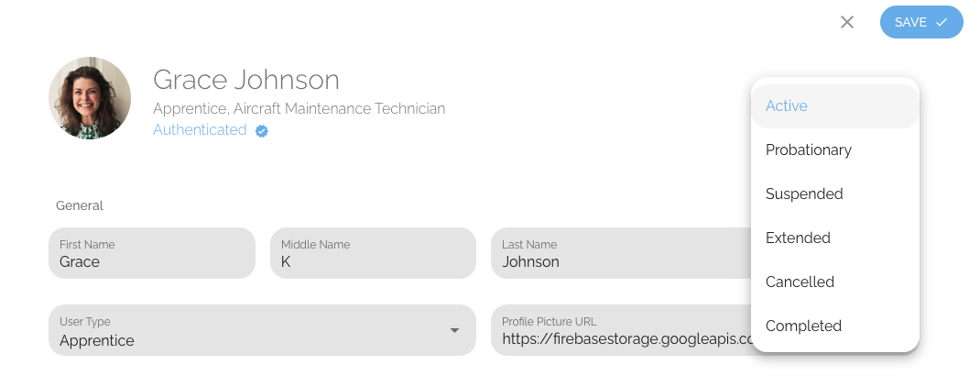Viewport: 980px width, 376px height.
Task: Select the Suspended option
Action: tap(835, 194)
